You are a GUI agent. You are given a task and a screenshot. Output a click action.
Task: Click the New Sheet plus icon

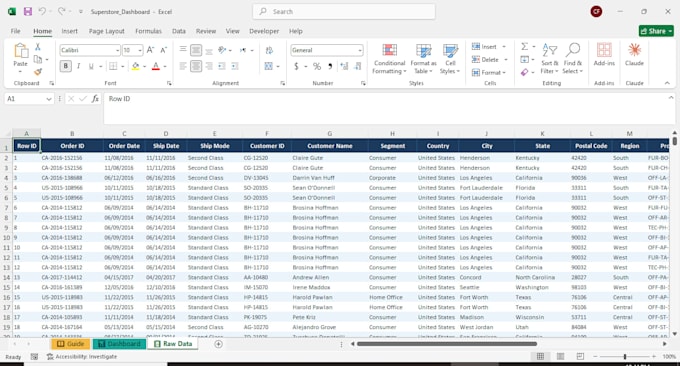[219, 344]
